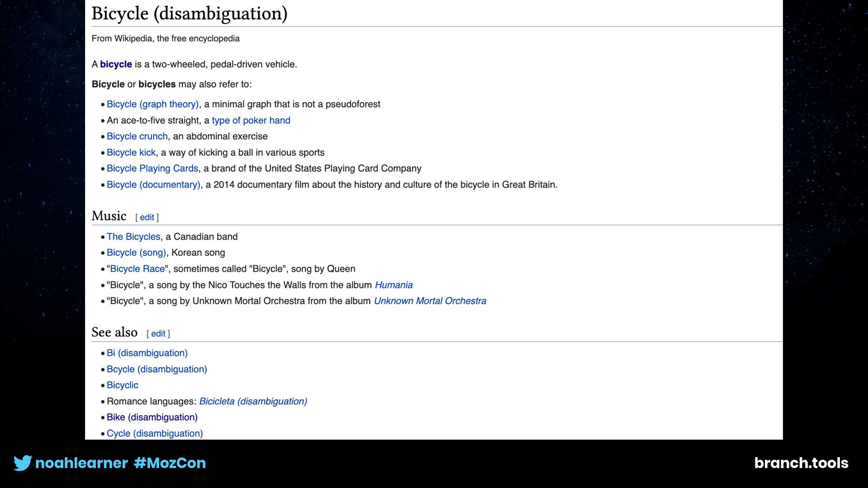Click 'a minimal graph that is not a pseudoforest'
868x488 pixels.
coord(292,104)
